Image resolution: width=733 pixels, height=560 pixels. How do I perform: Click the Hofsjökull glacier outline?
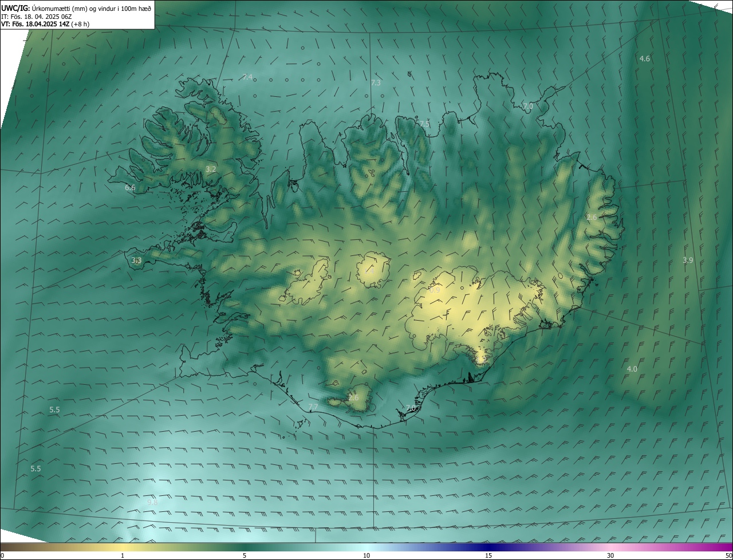coord(373,270)
